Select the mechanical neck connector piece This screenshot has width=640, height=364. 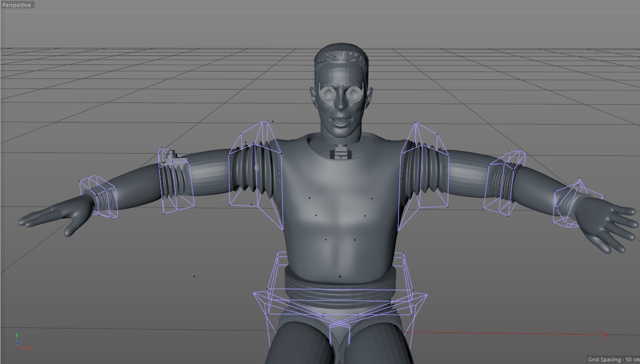(340, 151)
